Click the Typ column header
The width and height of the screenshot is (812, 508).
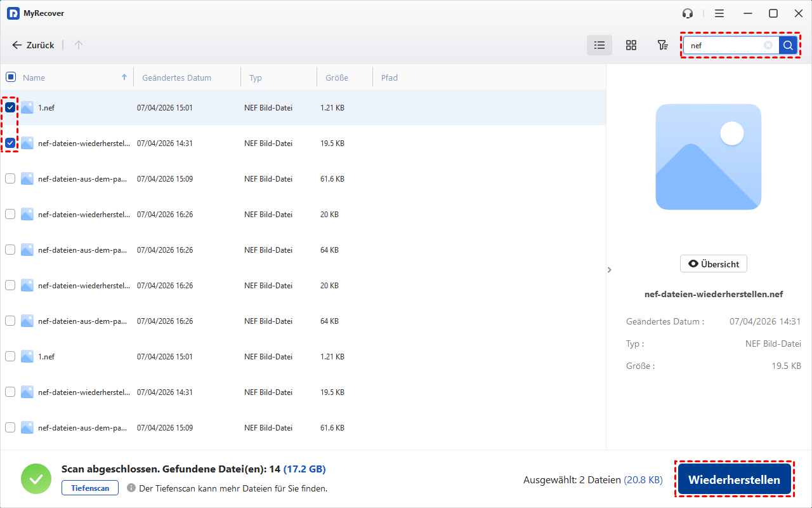point(256,77)
